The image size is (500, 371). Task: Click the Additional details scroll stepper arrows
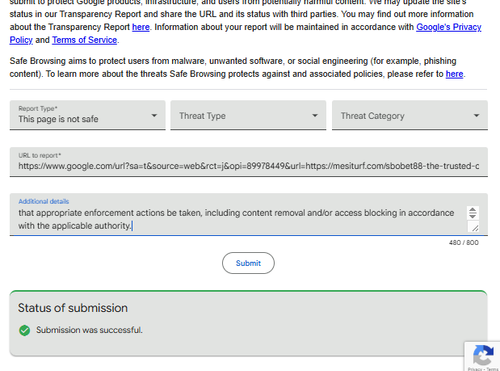(473, 213)
